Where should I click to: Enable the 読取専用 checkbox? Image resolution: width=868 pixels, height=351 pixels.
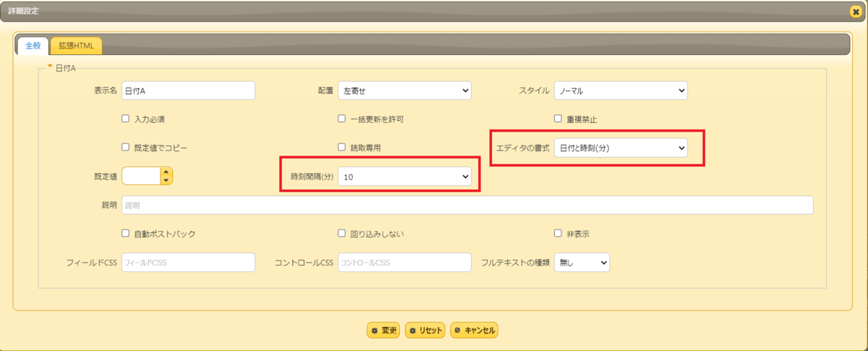tap(341, 147)
